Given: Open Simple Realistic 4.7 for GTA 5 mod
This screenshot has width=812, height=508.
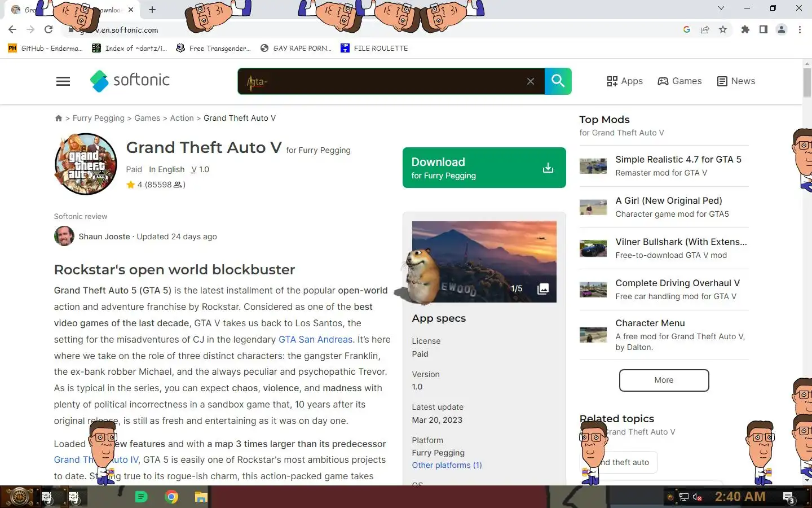Looking at the screenshot, I should pos(678,160).
